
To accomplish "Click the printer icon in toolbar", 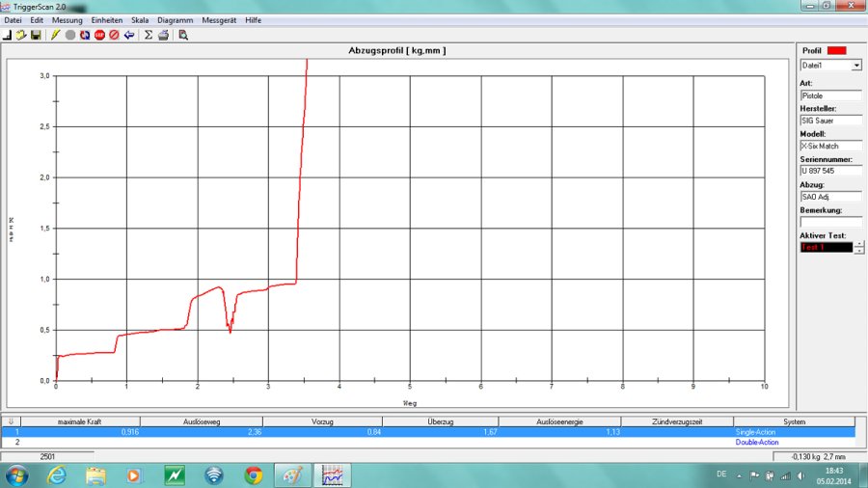I will coord(163,35).
